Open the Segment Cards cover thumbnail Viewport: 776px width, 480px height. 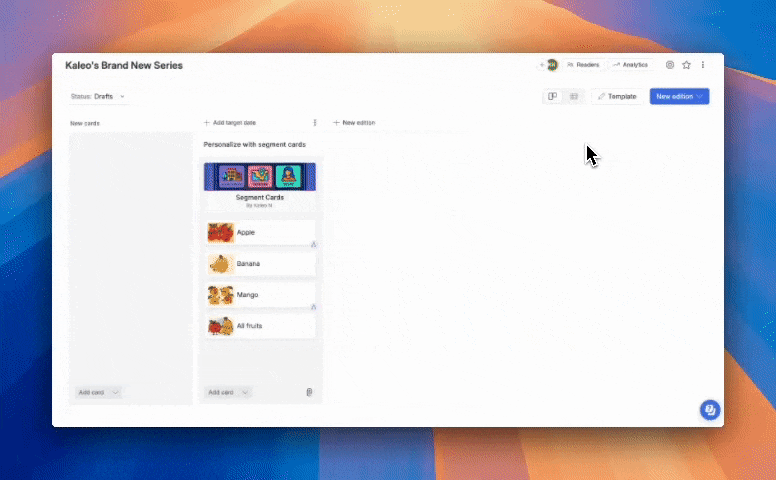(x=260, y=177)
